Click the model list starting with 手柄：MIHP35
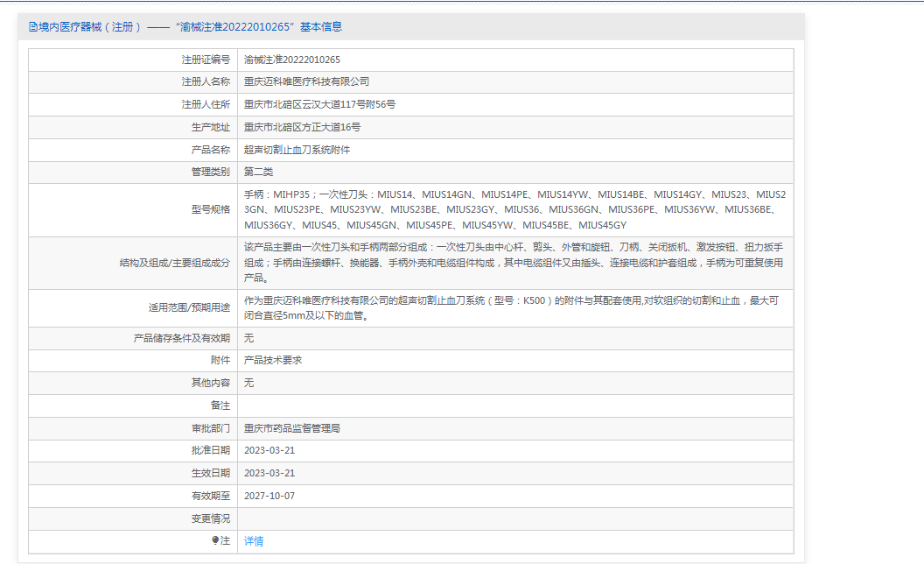 pos(515,209)
